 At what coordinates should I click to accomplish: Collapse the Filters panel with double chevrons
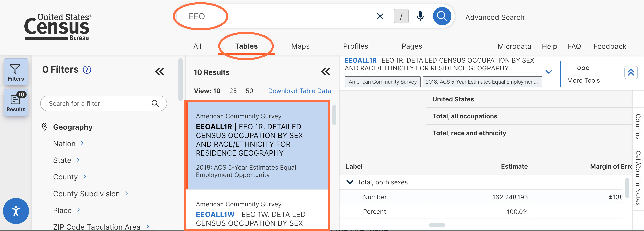tap(159, 72)
